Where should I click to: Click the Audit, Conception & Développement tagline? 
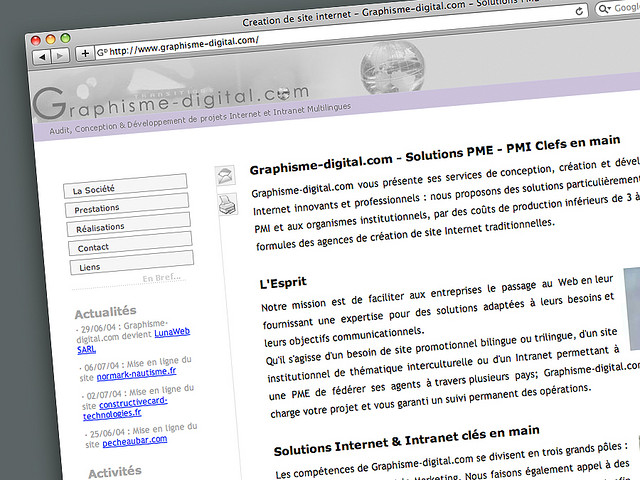(200, 118)
